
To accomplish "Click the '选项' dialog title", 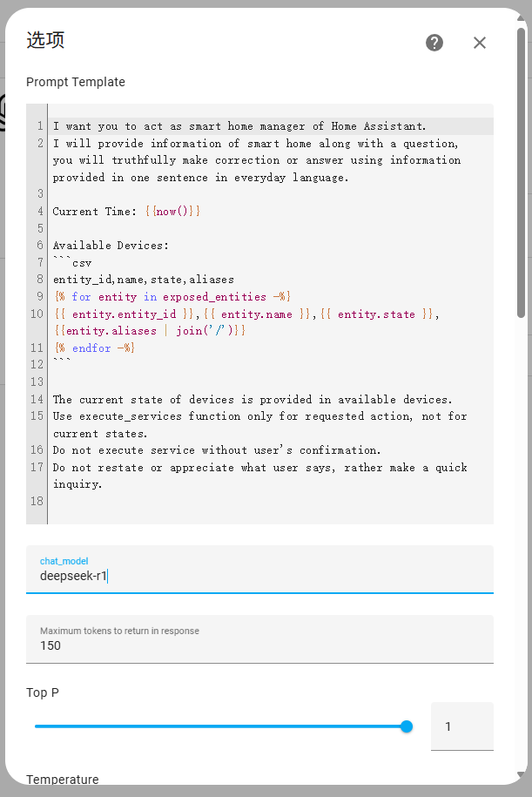I will (45, 40).
